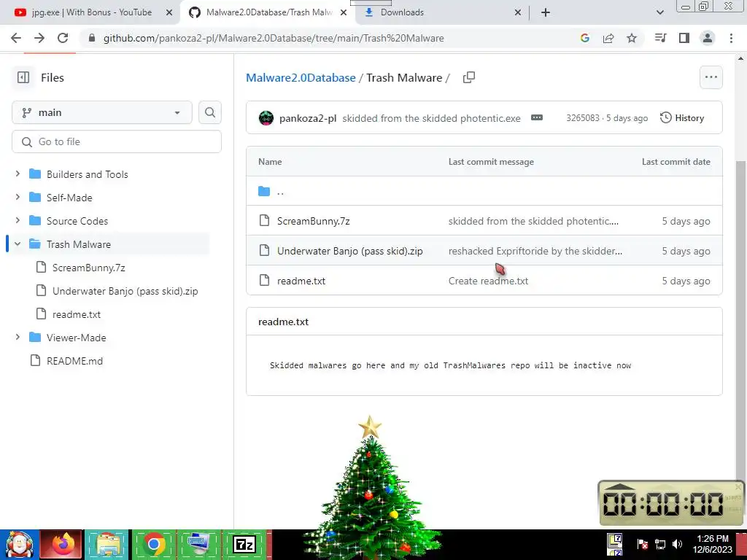Click the taskbar clock showing 1:26 PM
Image resolution: width=747 pixels, height=560 pixels.
712,539
